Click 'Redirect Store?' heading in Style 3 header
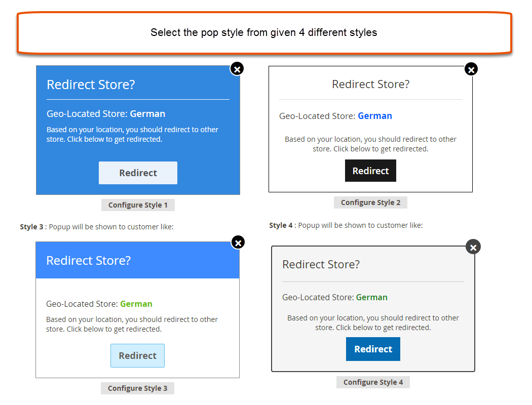Viewport: 532px width, 405px height. tap(89, 261)
